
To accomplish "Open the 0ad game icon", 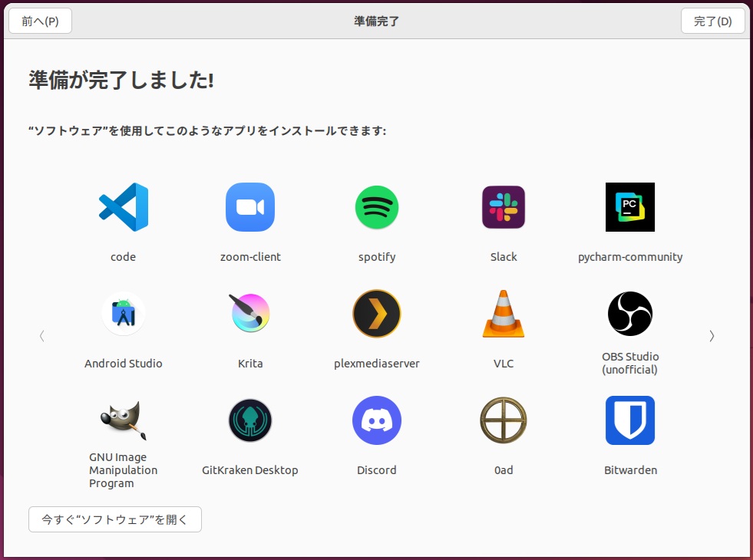I will 504,420.
